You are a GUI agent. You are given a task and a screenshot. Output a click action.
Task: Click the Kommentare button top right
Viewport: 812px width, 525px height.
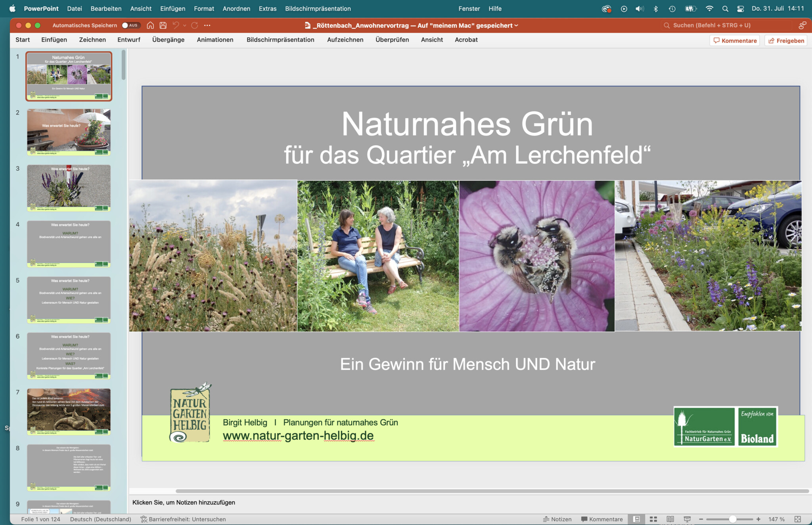tap(735, 40)
